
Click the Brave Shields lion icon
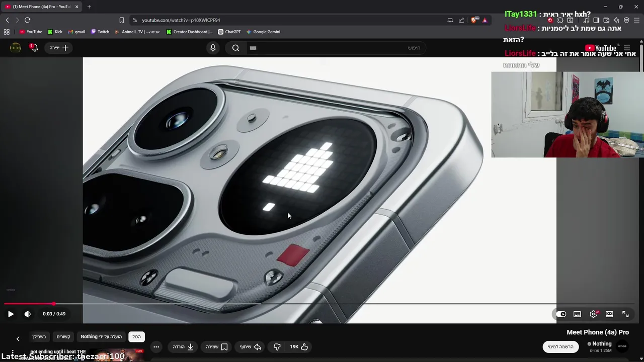coord(474,20)
